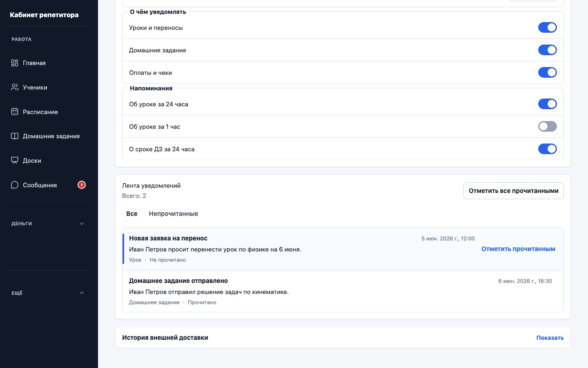Image resolution: width=588 pixels, height=368 pixels.
Task: Click the 6 июн. 2026 г., 18:30 timestamp
Action: pos(525,281)
